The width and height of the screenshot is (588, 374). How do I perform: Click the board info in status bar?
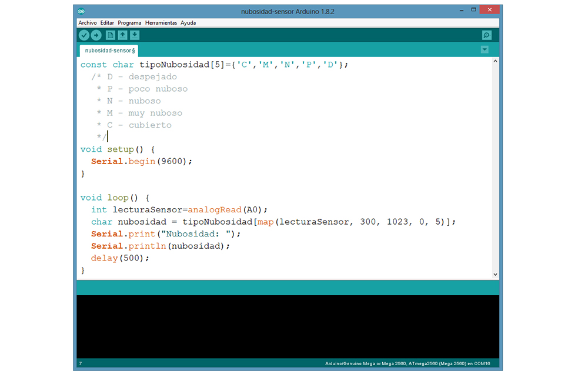click(x=407, y=363)
